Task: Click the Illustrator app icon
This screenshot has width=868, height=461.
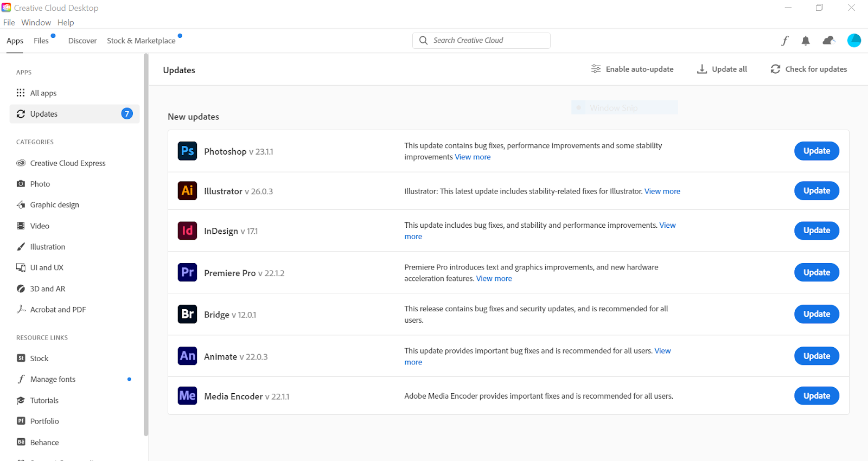Action: click(187, 190)
